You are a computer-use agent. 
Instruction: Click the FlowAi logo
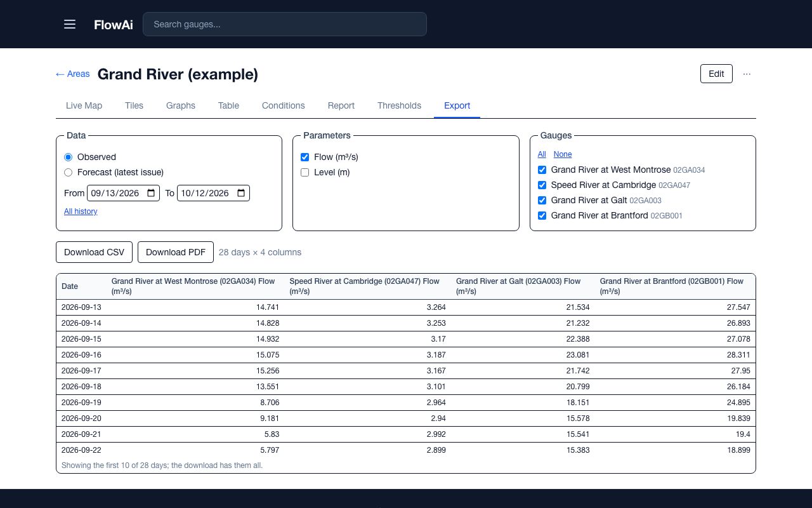coord(114,25)
